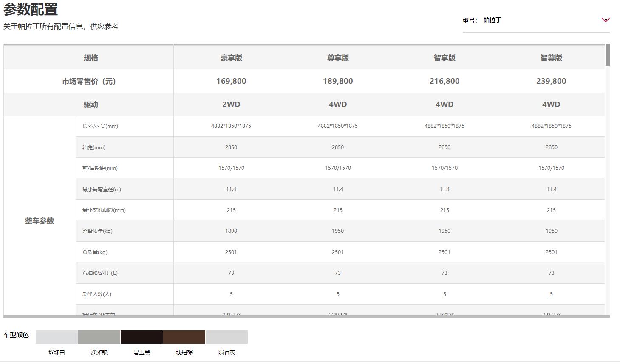
Task: Click the 1950 value under 智享版
Action: point(444,231)
